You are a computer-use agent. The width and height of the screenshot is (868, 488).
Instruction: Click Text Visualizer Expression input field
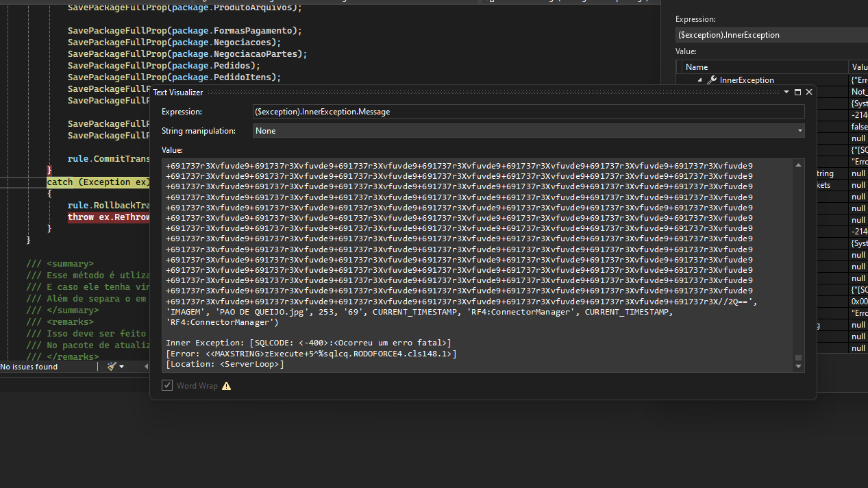(528, 111)
